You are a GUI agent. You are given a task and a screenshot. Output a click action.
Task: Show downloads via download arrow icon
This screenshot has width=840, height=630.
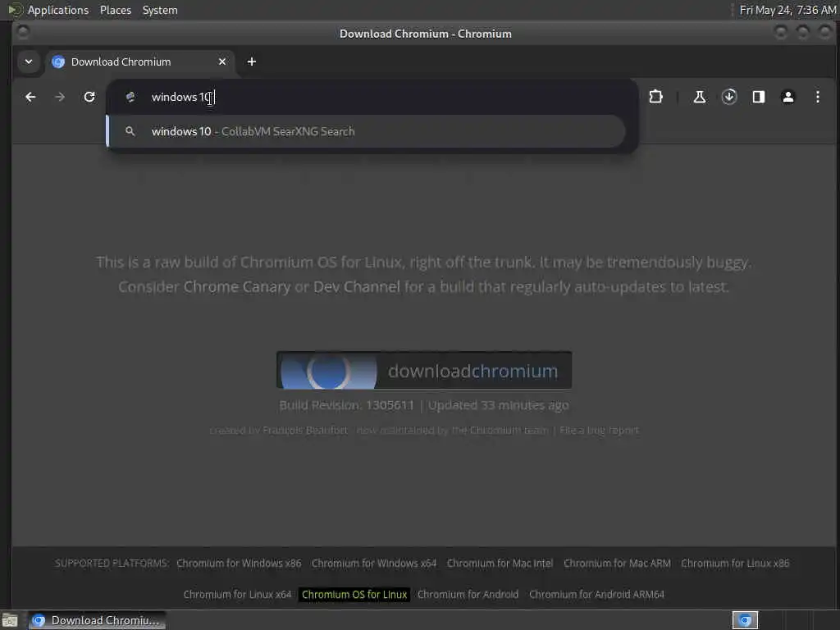click(x=729, y=97)
